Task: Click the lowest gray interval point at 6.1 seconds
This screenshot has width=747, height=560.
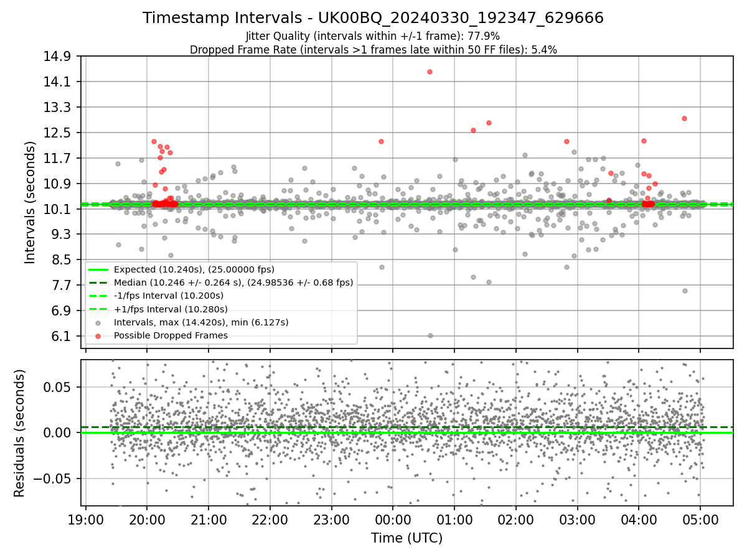Action: (430, 335)
